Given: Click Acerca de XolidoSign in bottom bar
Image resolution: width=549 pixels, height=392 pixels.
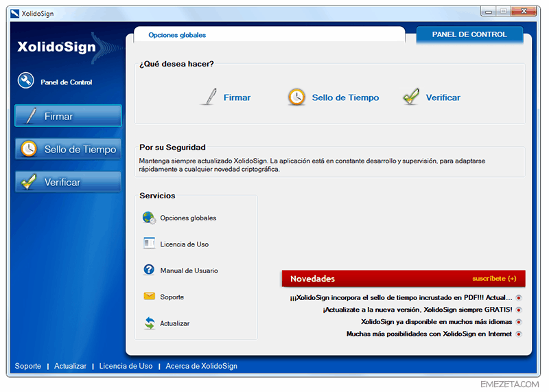Looking at the screenshot, I should (201, 366).
